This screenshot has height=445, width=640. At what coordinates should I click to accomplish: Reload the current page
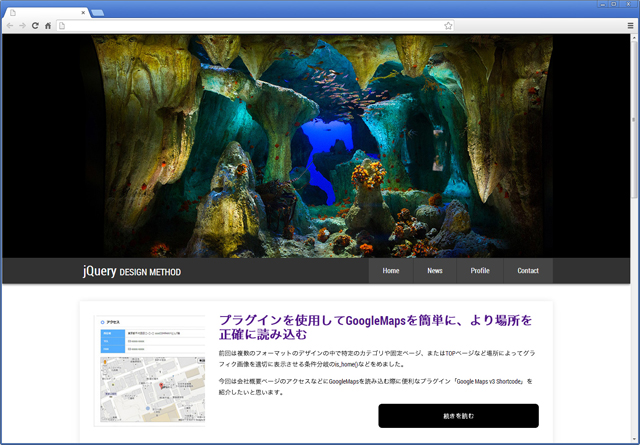pyautogui.click(x=35, y=25)
